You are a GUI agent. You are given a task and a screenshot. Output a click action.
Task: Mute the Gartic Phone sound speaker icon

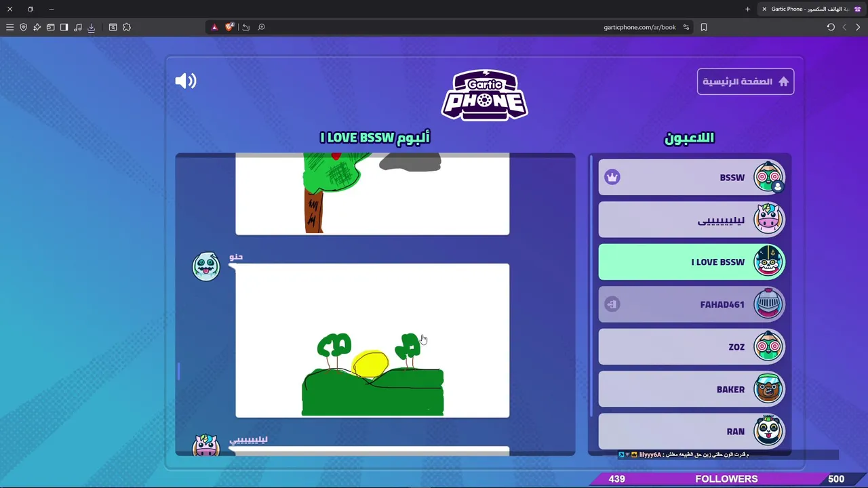point(185,81)
